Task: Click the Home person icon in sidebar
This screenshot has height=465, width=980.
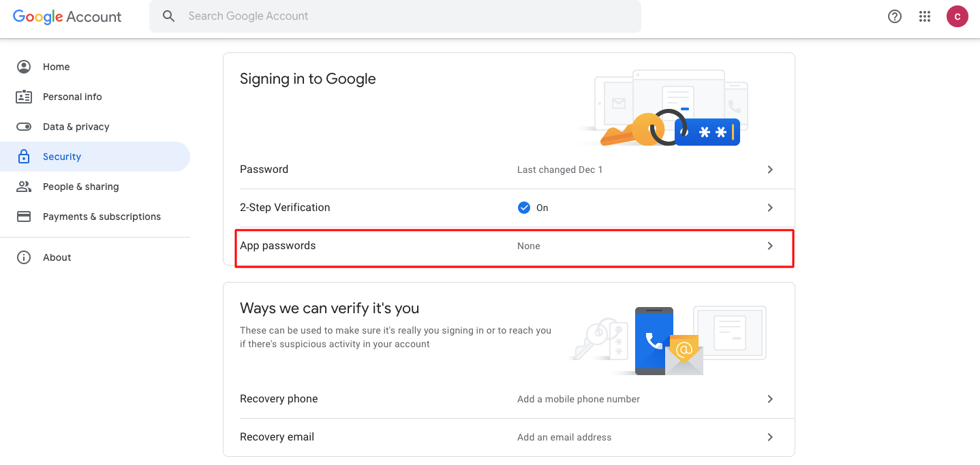Action: [x=24, y=67]
